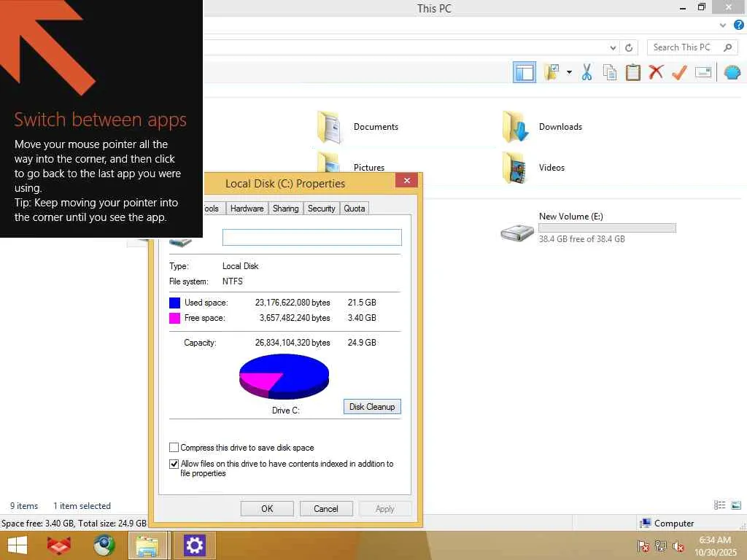
Task: Click the red X Delete icon
Action: [x=656, y=72]
